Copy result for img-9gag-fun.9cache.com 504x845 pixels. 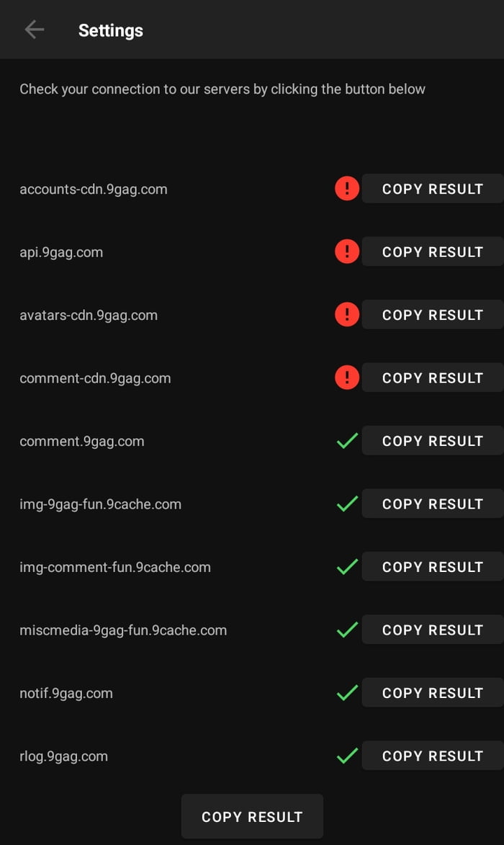click(432, 503)
